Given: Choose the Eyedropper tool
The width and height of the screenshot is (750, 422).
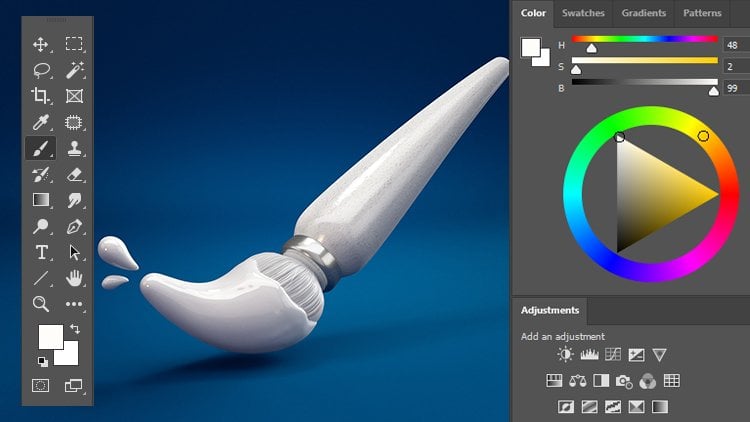Looking at the screenshot, I should click(41, 122).
